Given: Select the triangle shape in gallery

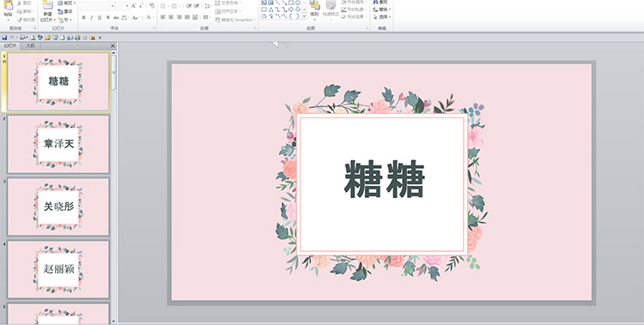Looking at the screenshot, I should (x=271, y=9).
